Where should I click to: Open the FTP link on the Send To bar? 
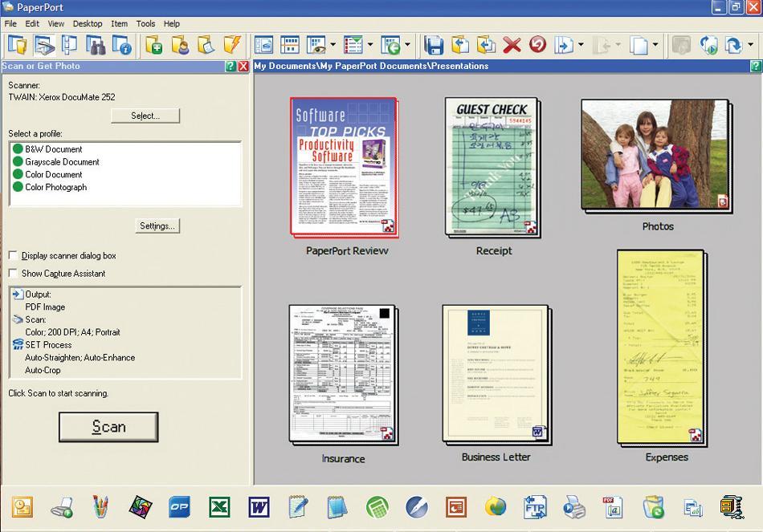pos(535,506)
